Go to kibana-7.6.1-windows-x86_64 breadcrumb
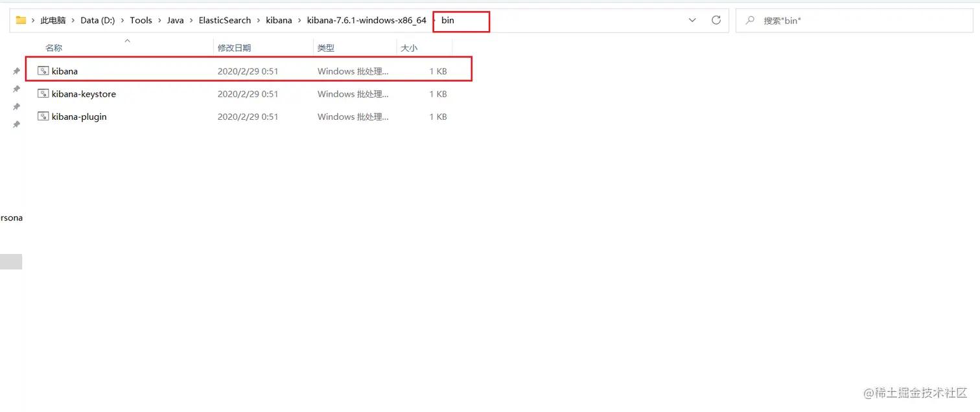The height and width of the screenshot is (412, 980). (367, 20)
